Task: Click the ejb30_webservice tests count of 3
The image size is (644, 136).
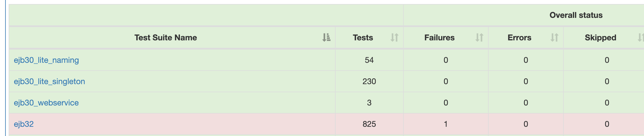Action: [369, 103]
